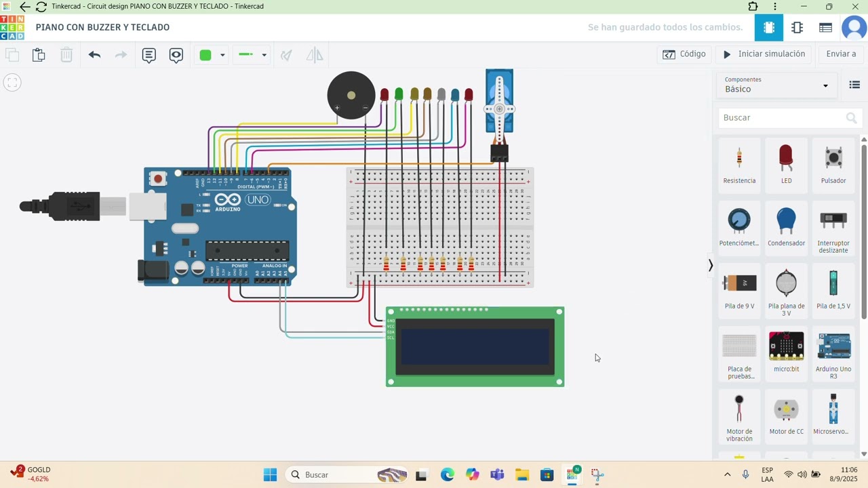868x488 pixels.
Task: Open the user profile avatar
Action: tap(854, 28)
